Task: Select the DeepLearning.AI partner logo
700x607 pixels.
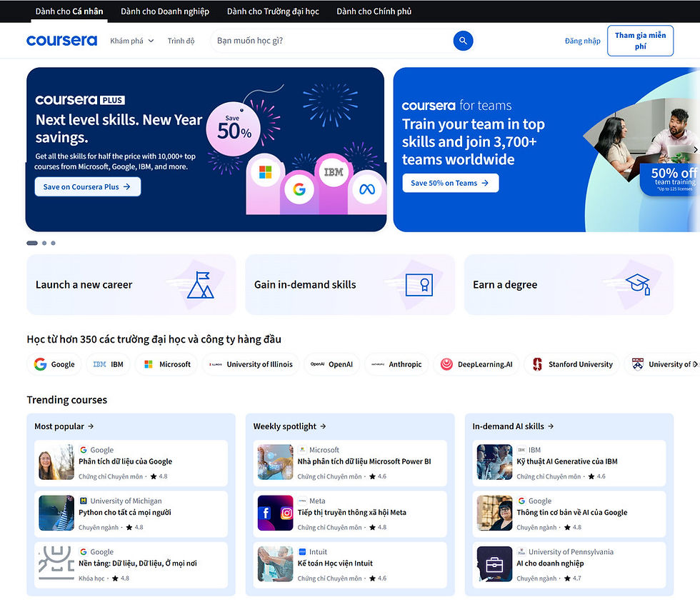Action: click(476, 364)
